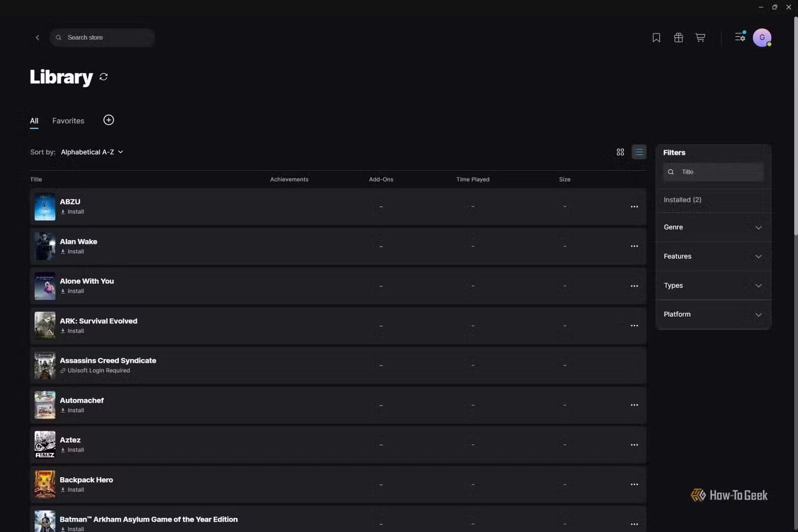Click the search store field
Screen dimensions: 798x532
click(102, 37)
